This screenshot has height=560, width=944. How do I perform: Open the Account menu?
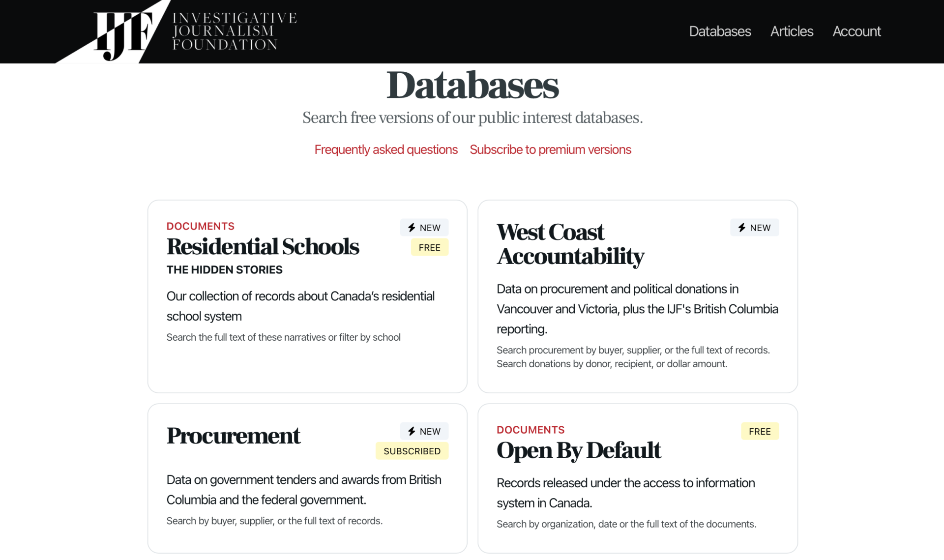[856, 31]
